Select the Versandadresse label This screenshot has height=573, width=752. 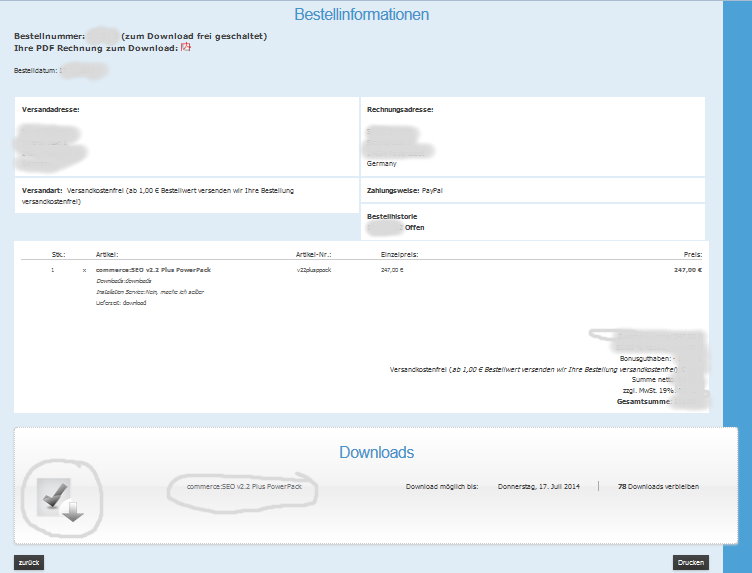click(50, 109)
